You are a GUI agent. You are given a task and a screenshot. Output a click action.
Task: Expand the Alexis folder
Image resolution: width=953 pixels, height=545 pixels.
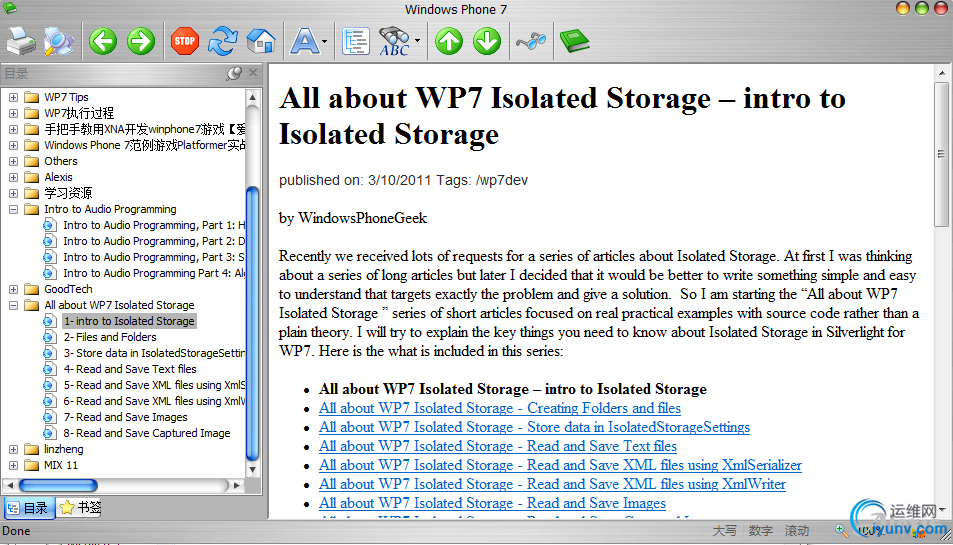tap(13, 177)
